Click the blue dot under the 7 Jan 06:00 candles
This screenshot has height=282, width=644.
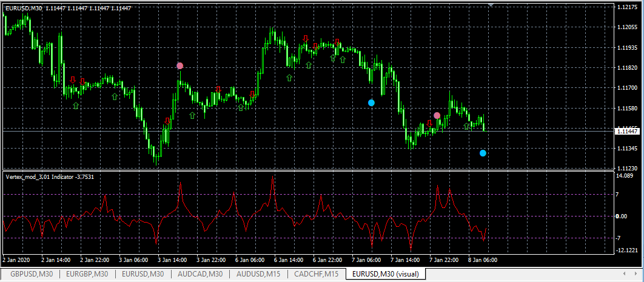[371, 103]
